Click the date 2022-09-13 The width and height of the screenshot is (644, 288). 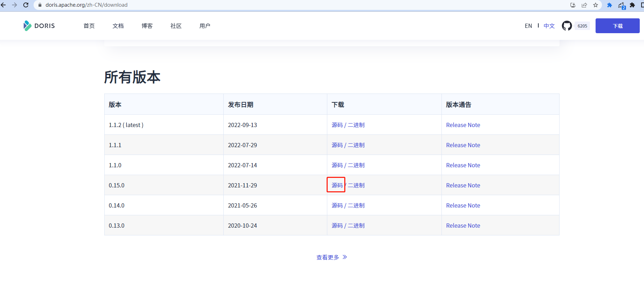pos(242,125)
